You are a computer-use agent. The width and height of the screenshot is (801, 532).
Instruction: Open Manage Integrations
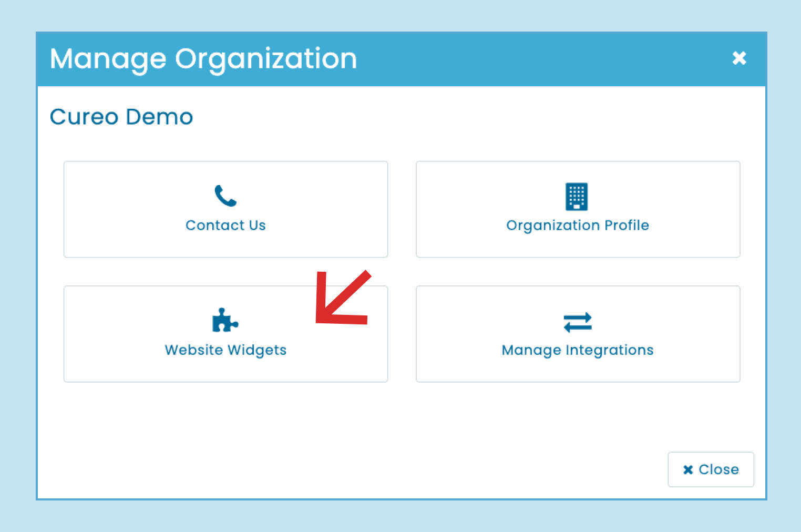click(577, 334)
